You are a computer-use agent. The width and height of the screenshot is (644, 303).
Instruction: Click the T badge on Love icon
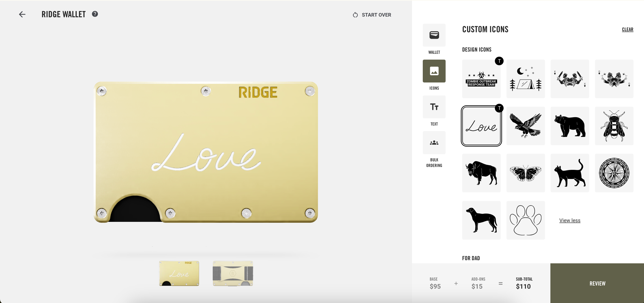tap(499, 108)
